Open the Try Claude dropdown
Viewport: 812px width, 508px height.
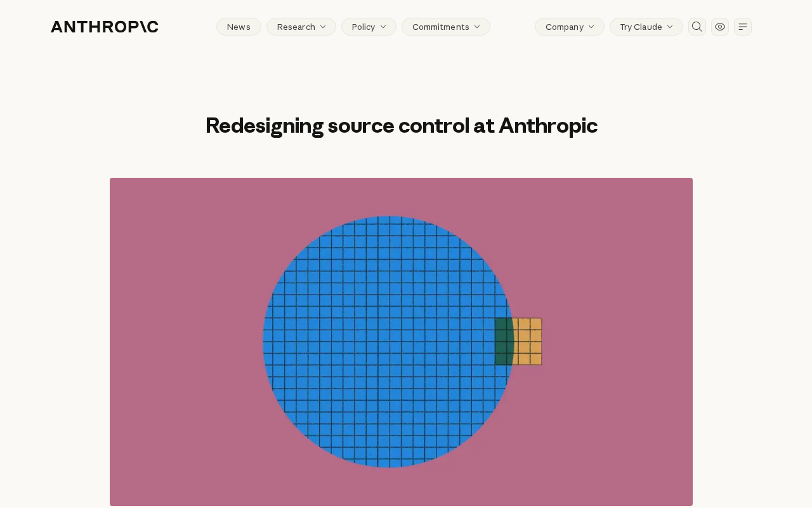point(646,27)
